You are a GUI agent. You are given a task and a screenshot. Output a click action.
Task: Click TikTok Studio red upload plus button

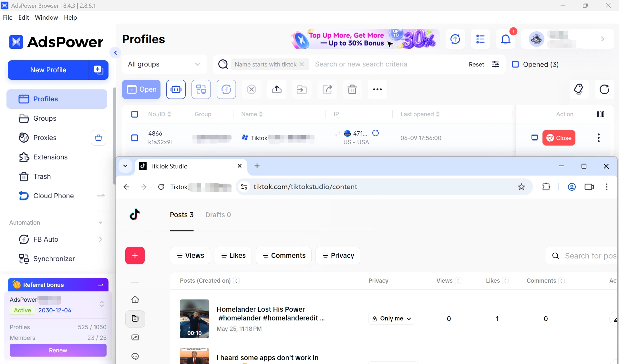(x=135, y=256)
